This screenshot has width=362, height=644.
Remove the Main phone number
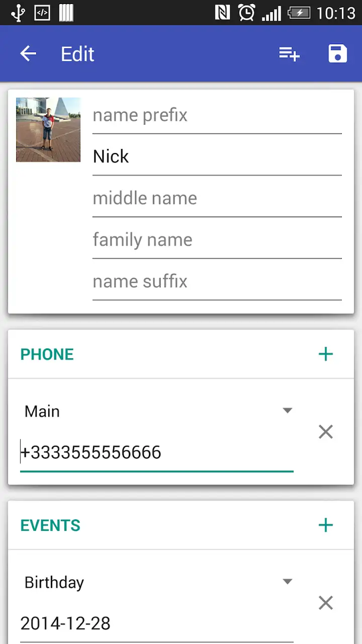tap(326, 432)
